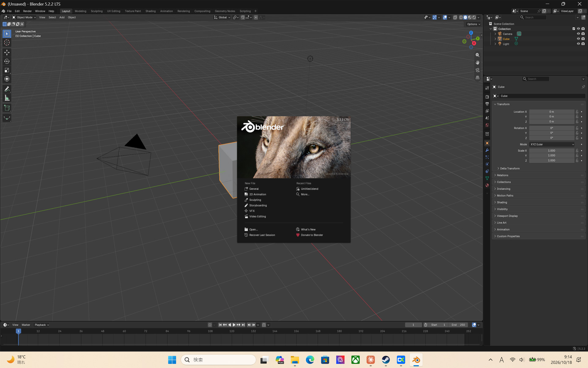Open the Output properties tab icon
Screen dimensions: 588x368
point(487,104)
